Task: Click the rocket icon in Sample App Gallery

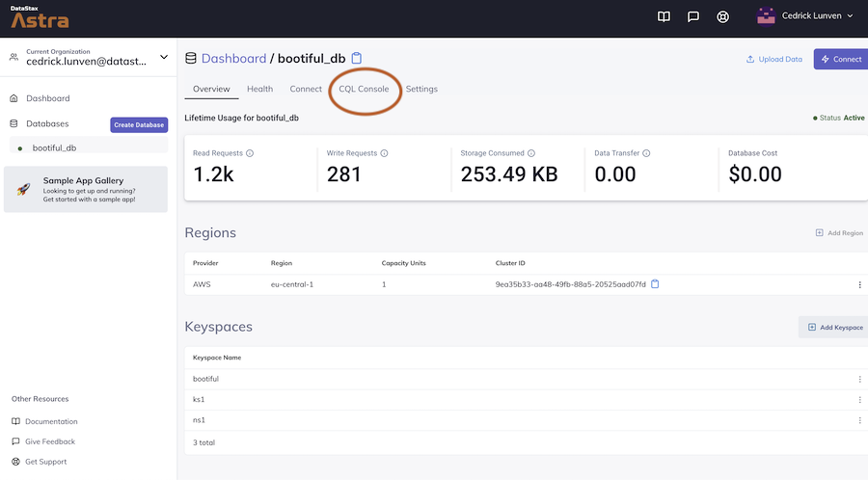Action: tap(23, 189)
